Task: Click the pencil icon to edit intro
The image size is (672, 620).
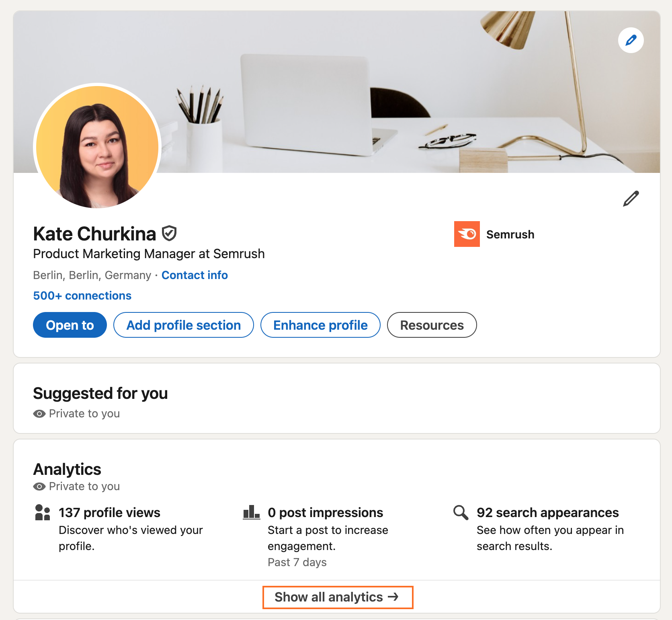Action: point(631,199)
